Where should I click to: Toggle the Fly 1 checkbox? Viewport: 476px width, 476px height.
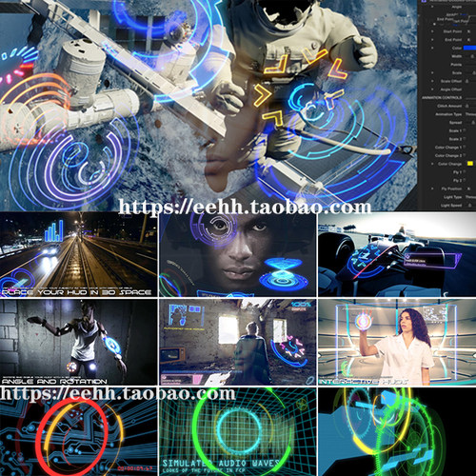pyautogui.click(x=465, y=171)
